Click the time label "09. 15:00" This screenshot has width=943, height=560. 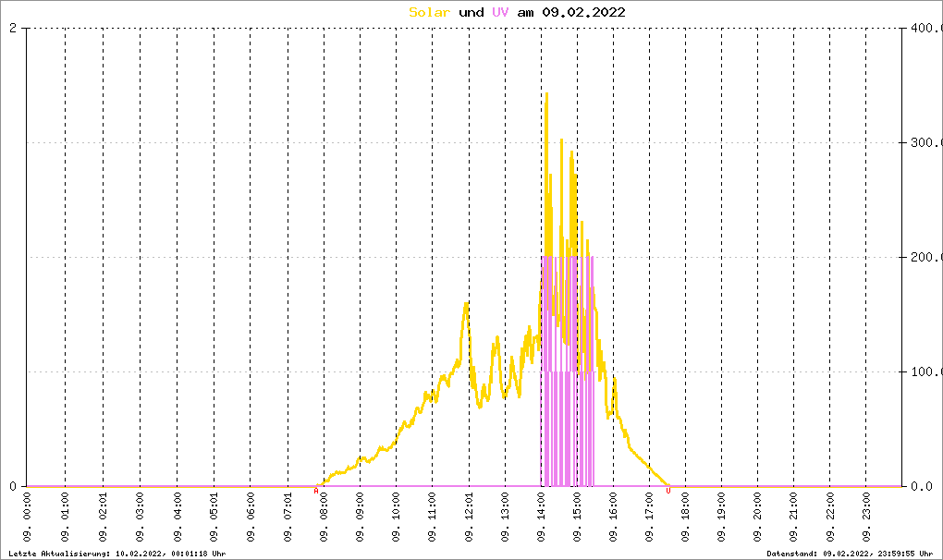[577, 517]
